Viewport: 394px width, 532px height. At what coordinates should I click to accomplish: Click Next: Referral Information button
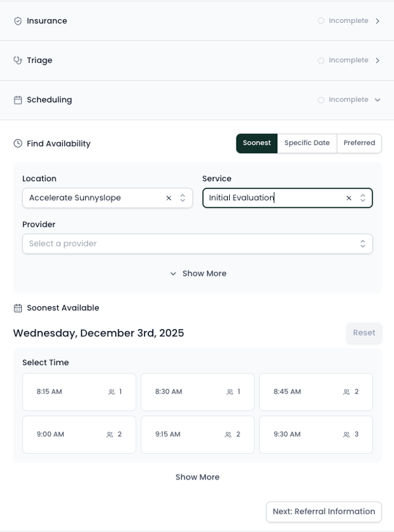324,512
